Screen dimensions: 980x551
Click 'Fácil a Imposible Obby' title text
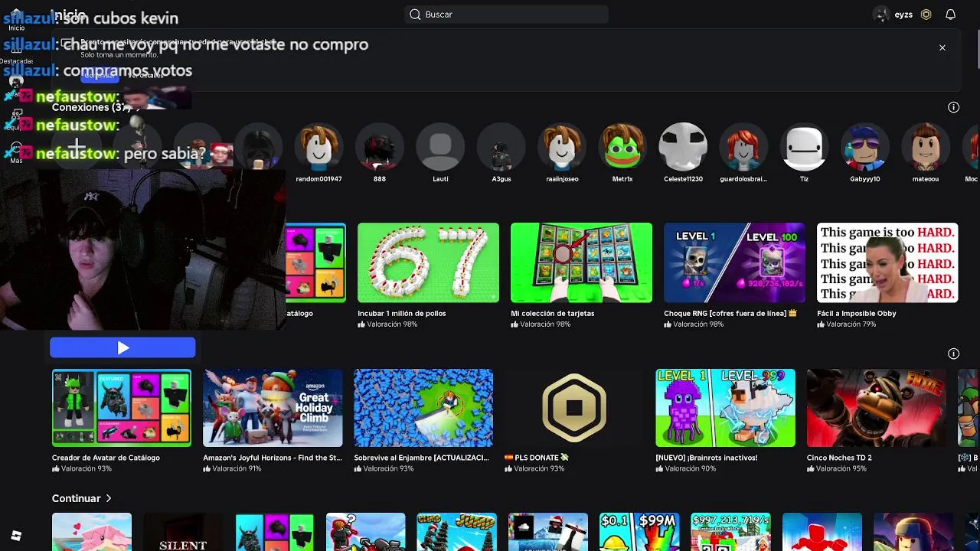tap(856, 313)
